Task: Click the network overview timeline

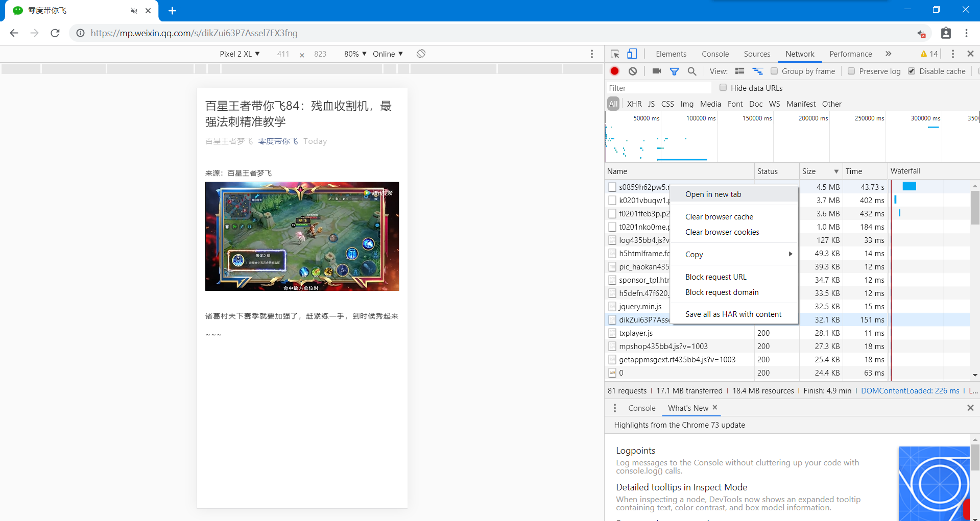Action: click(x=792, y=140)
